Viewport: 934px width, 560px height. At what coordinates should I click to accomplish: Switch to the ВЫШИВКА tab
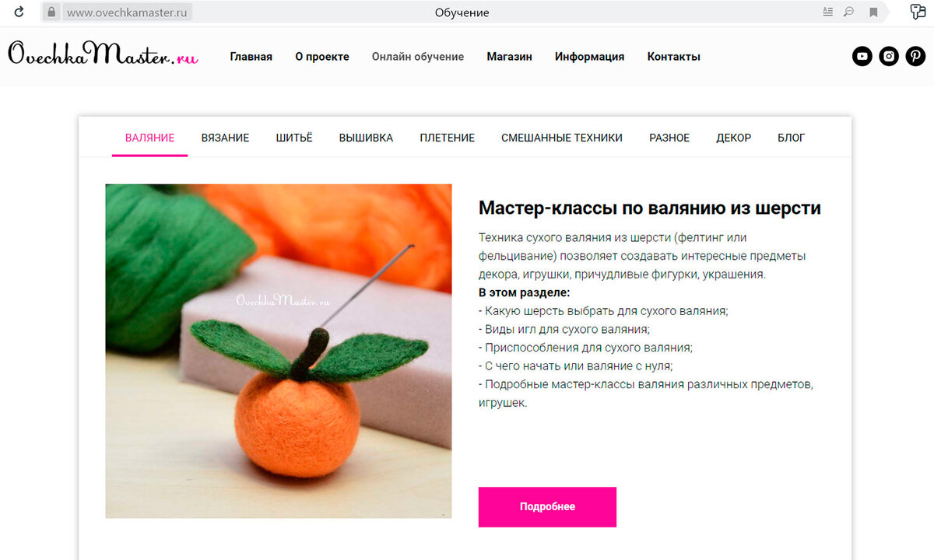pyautogui.click(x=366, y=138)
